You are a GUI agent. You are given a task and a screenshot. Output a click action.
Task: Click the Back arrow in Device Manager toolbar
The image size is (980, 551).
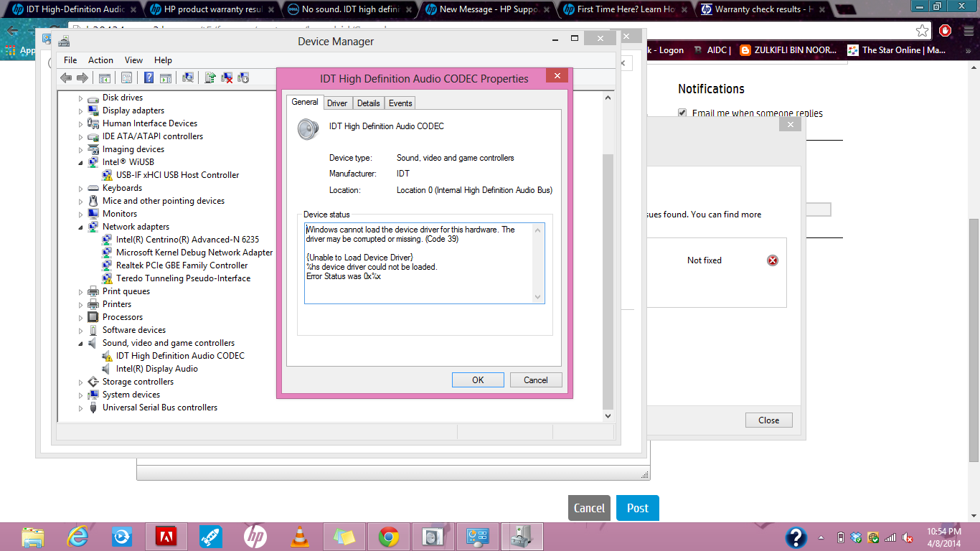(66, 78)
